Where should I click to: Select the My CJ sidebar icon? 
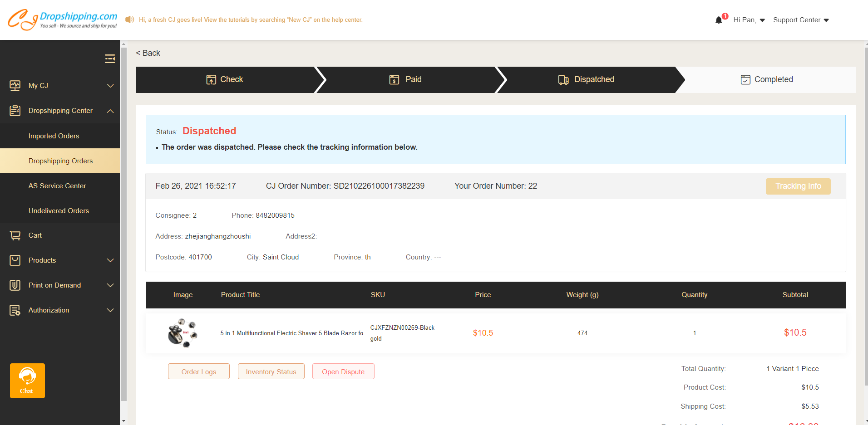(15, 85)
